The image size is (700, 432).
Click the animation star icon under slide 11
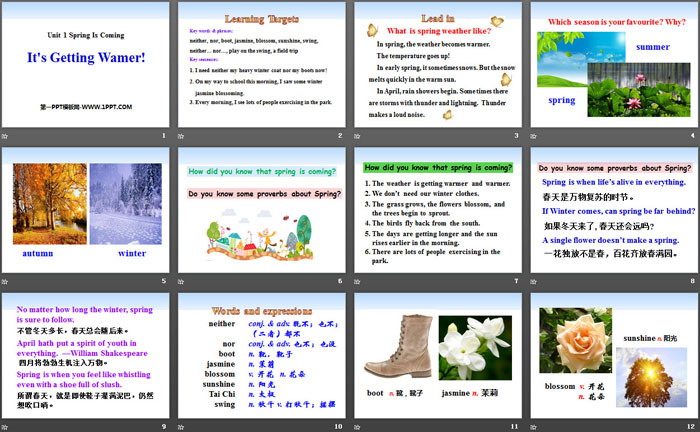[x=358, y=427]
